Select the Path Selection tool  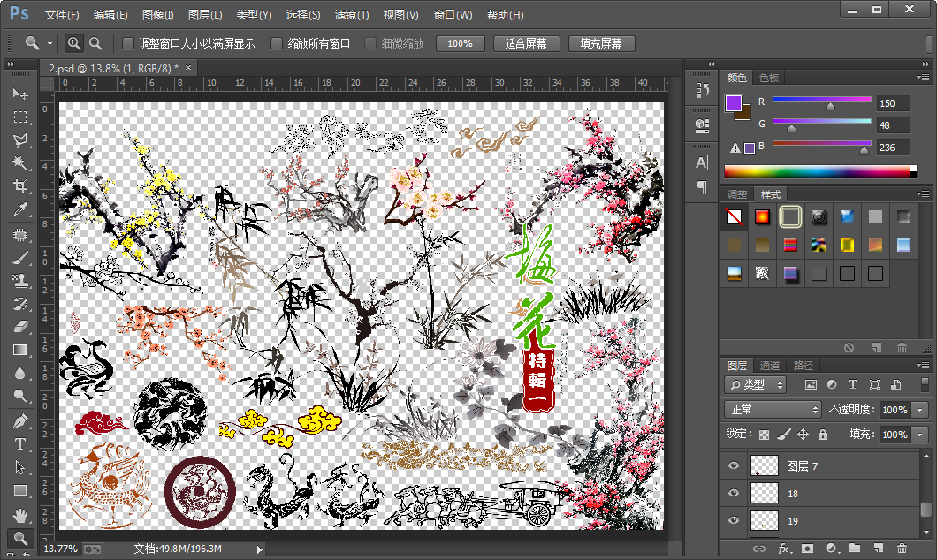[x=19, y=467]
